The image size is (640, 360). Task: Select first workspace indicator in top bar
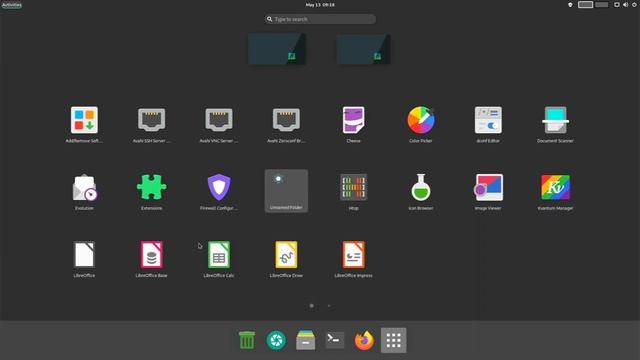[585, 5]
